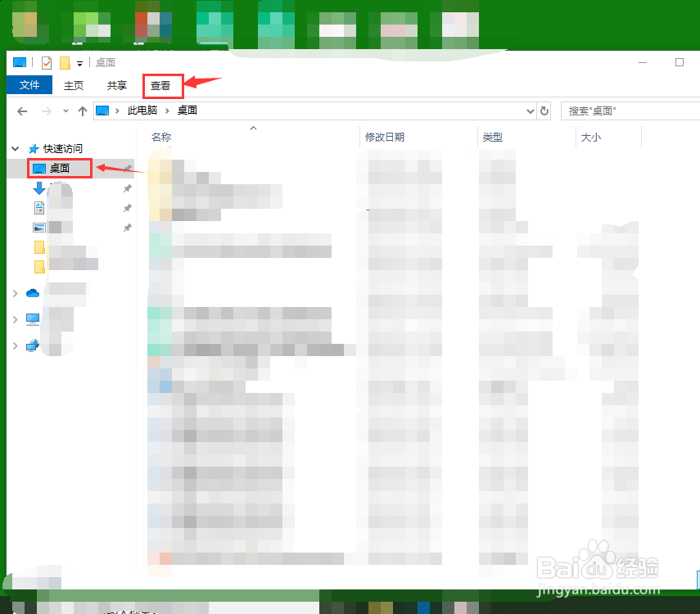Open the Customize Quick Access Toolbar dropdown arrow
This screenshot has width=700, height=614.
click(79, 63)
